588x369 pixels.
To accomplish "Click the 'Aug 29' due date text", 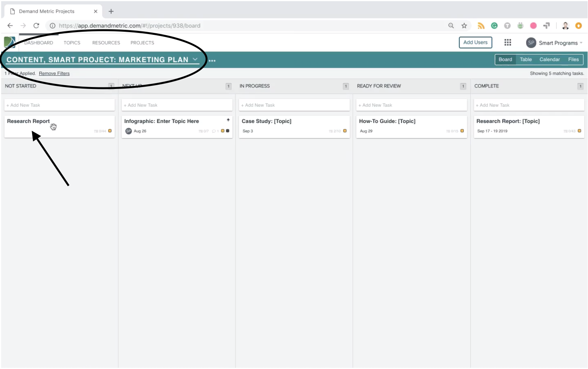I will (366, 131).
